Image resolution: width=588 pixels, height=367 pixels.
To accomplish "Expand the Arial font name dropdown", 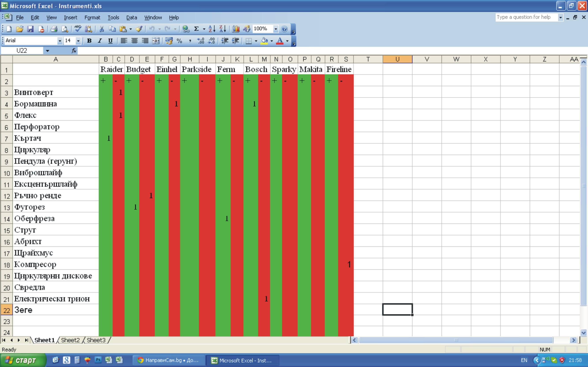I will pos(60,41).
